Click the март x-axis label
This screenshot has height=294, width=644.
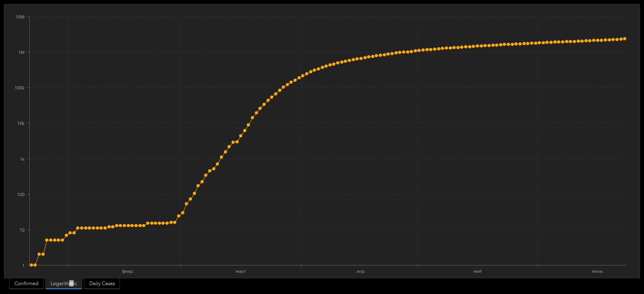tap(241, 271)
